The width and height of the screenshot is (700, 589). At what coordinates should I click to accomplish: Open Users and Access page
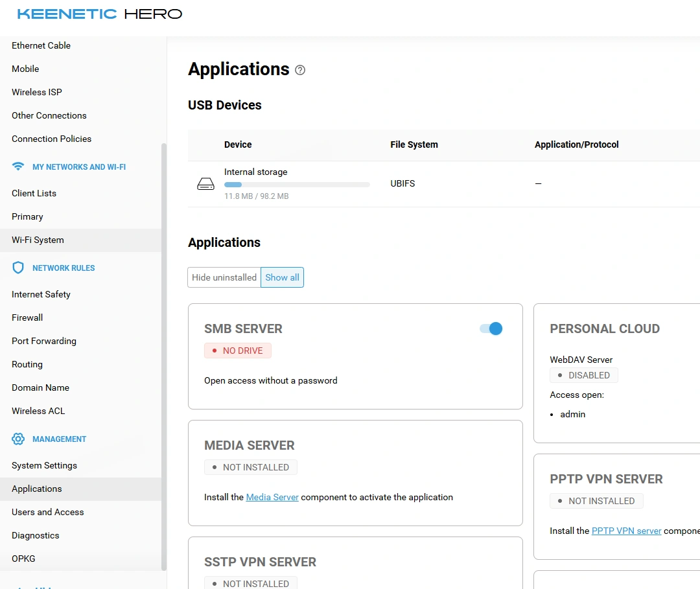tap(48, 513)
